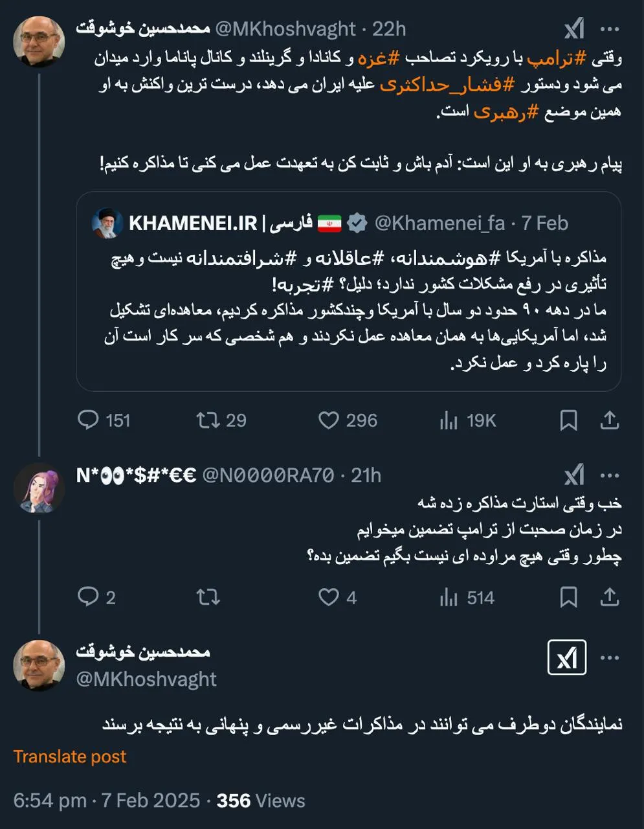Click the verified badge next to KHAMENEI.IR

pos(355,222)
